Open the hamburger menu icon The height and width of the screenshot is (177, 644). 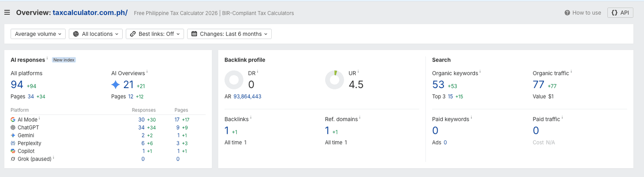coord(7,12)
